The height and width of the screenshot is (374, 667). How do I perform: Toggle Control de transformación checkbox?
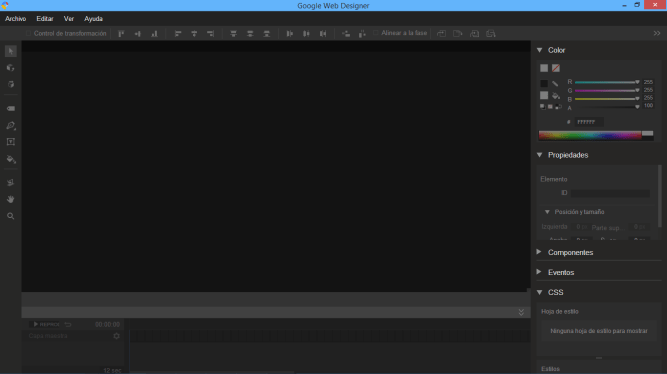point(29,34)
